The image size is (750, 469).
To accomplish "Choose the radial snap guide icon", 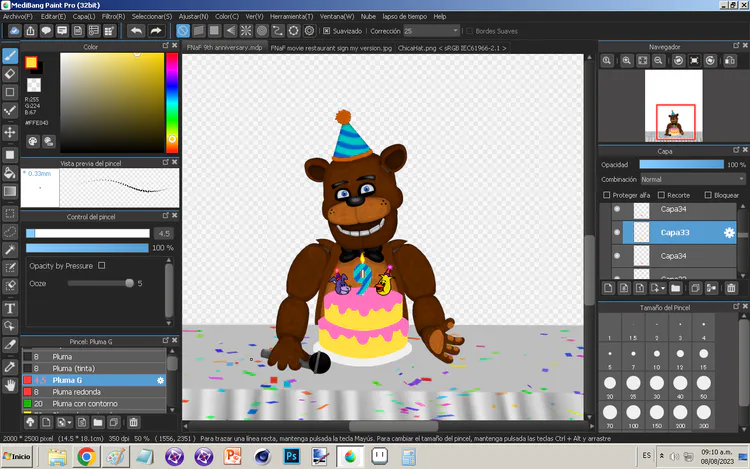I will pos(246,31).
